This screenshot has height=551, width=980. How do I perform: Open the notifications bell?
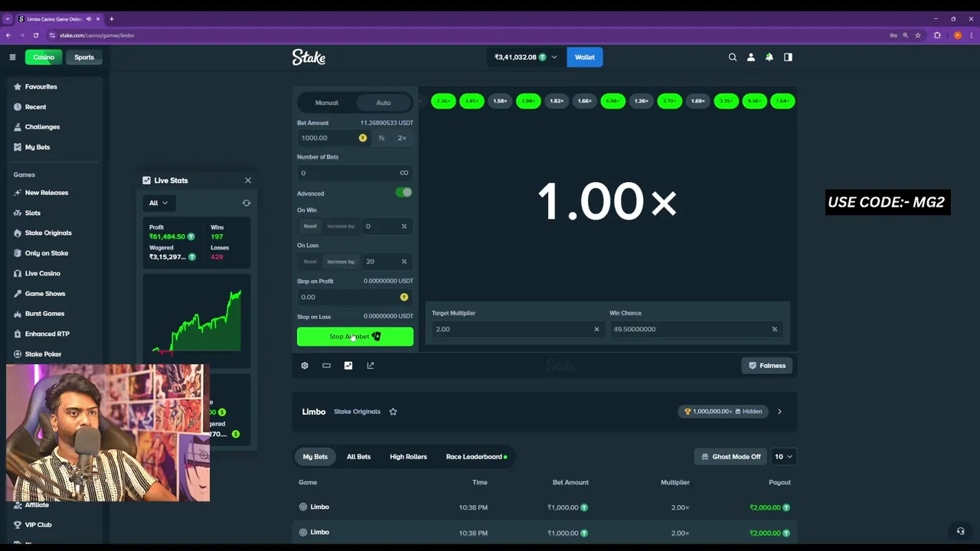[769, 57]
